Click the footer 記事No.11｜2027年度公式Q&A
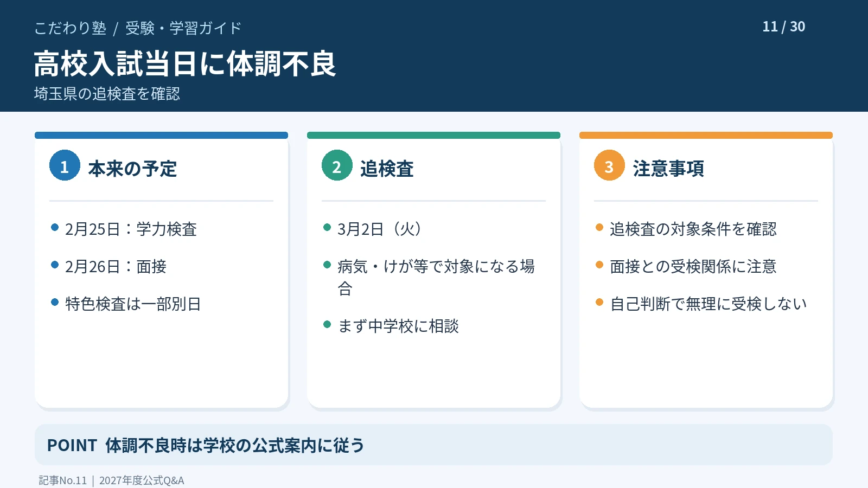 pos(112,480)
